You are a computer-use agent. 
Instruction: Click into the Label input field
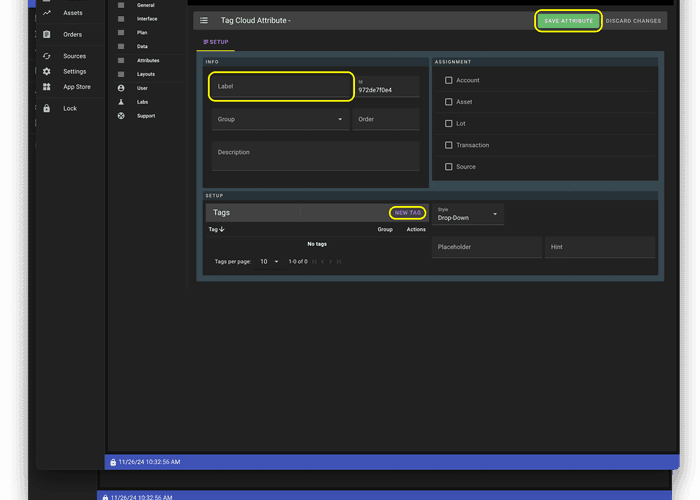(281, 87)
